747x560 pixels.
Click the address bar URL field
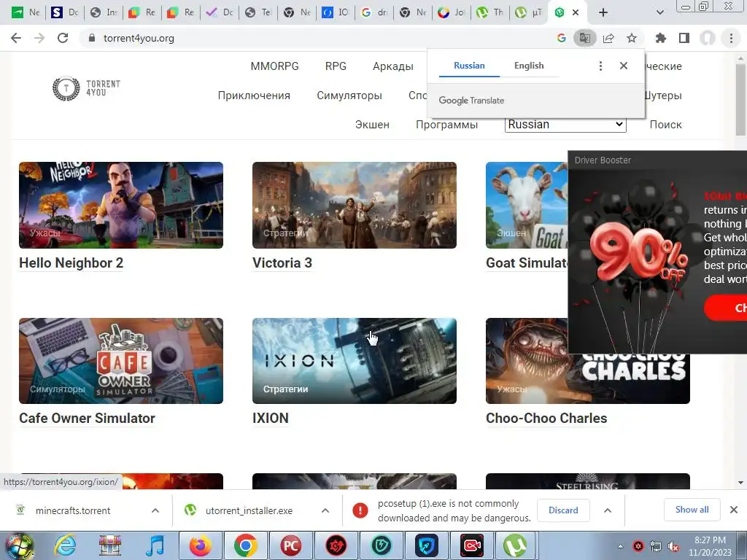point(314,38)
